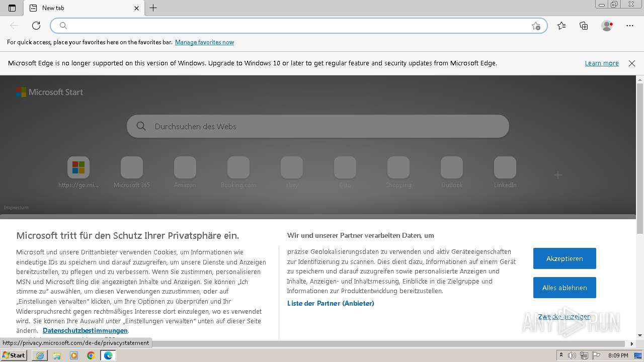Add a new quick link with plus

(x=558, y=175)
